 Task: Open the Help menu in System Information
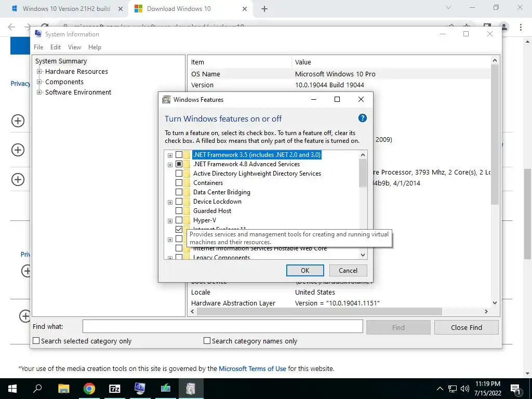tap(95, 47)
